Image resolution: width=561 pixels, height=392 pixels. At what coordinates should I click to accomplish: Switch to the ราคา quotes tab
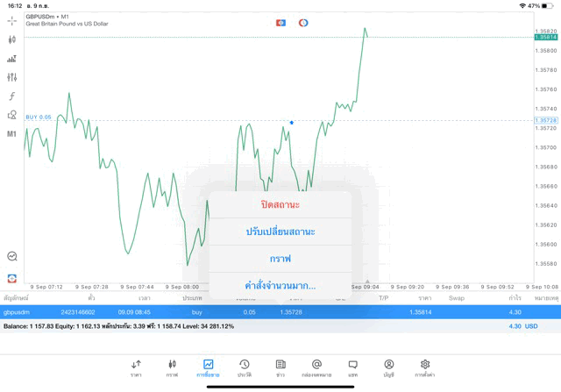coord(136,367)
